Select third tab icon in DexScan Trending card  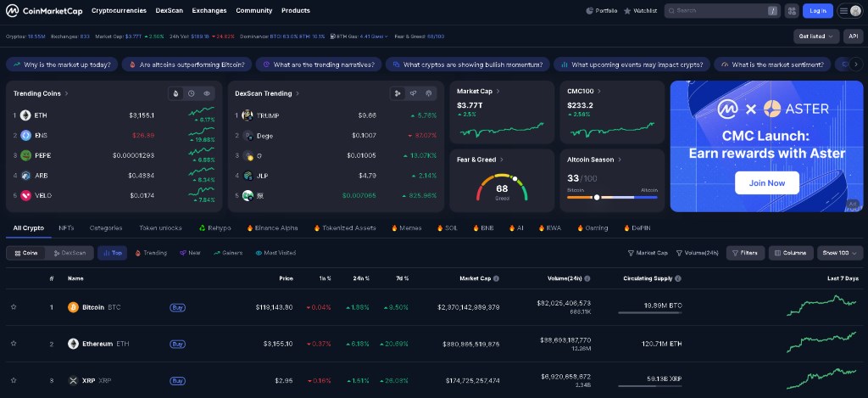pyautogui.click(x=428, y=93)
